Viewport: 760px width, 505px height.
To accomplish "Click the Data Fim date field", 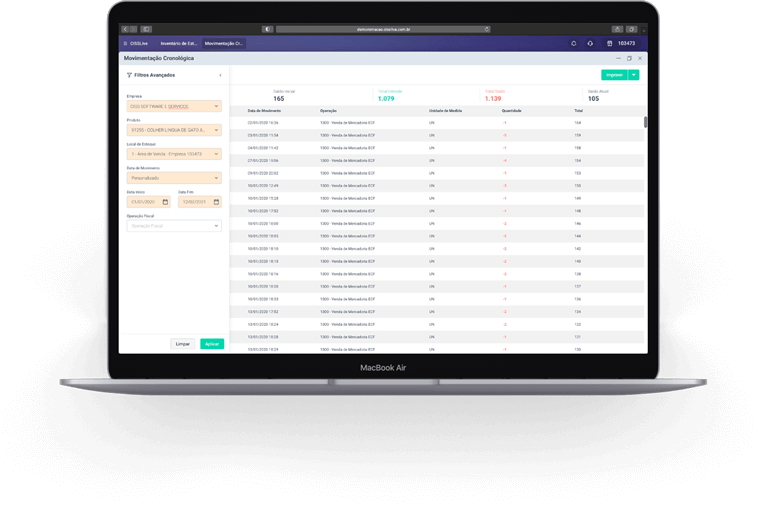I will [200, 202].
